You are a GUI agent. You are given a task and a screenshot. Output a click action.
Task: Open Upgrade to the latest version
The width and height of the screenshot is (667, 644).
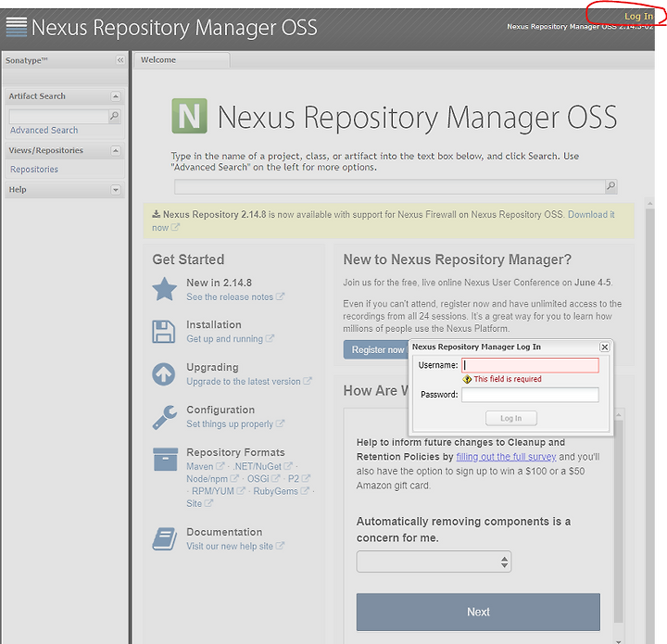[x=244, y=382]
